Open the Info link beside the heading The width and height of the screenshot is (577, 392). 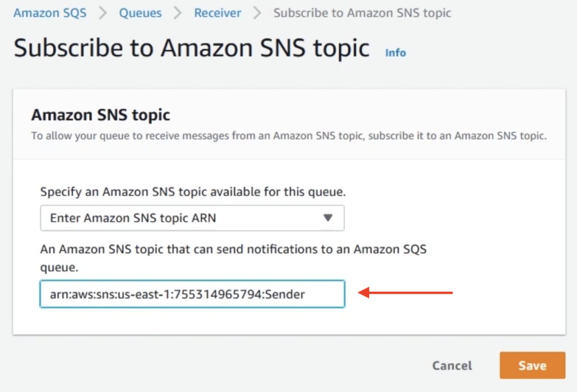[x=396, y=52]
